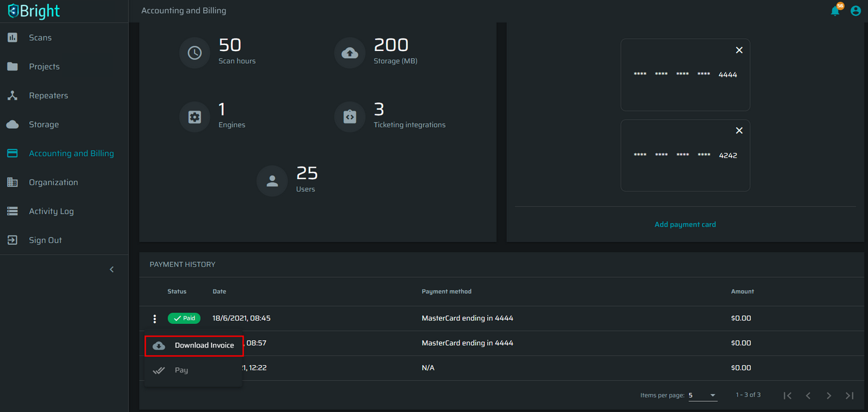Click the Amount column header
The image size is (868, 412).
[742, 292]
